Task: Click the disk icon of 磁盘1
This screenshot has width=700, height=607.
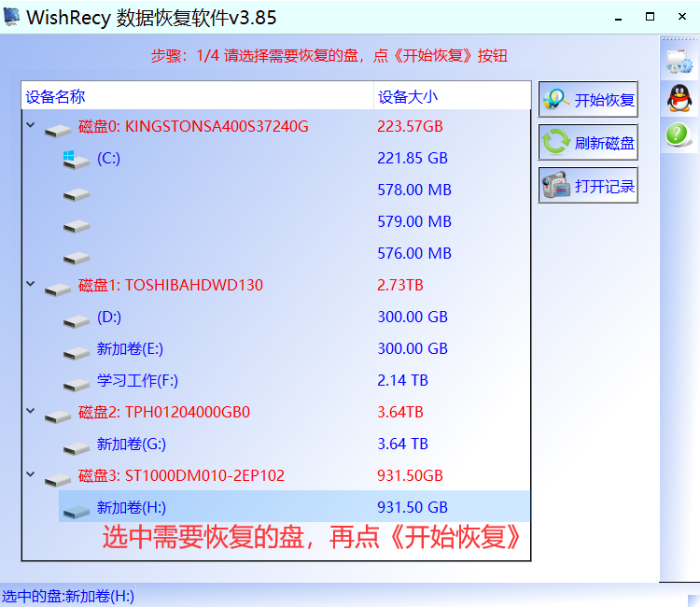Action: tap(58, 289)
